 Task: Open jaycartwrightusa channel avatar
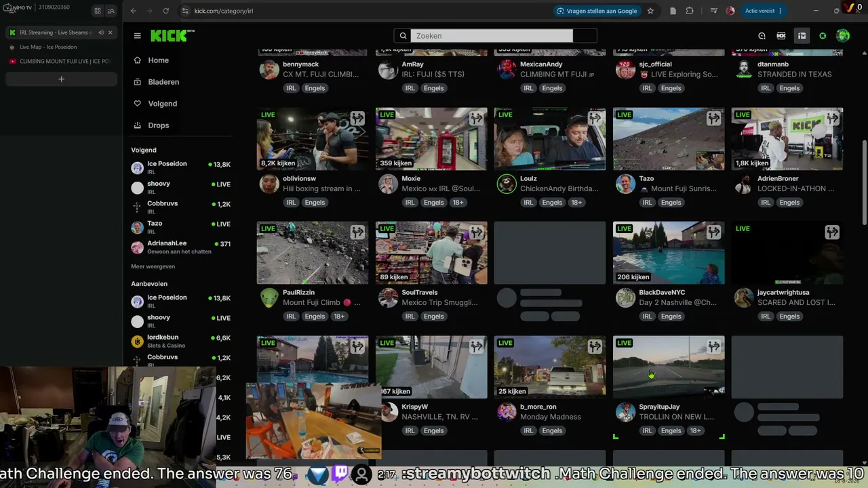744,298
